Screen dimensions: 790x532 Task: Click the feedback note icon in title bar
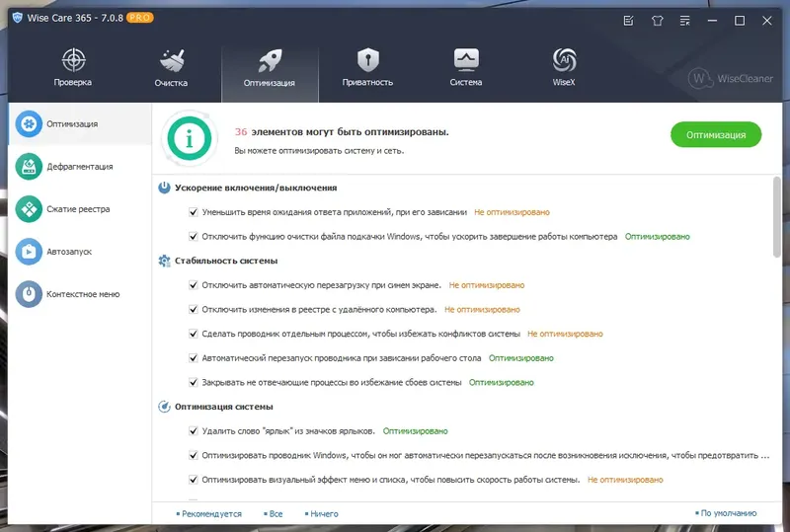628,21
